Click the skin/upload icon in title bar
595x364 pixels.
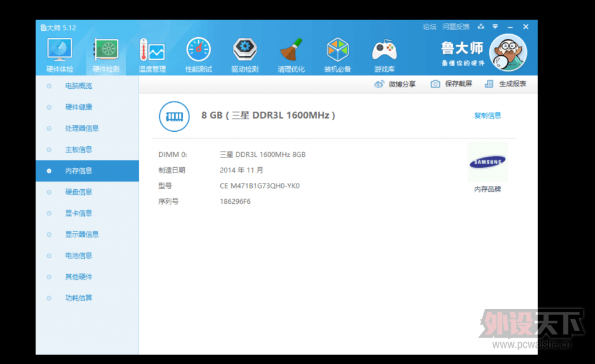point(481,27)
